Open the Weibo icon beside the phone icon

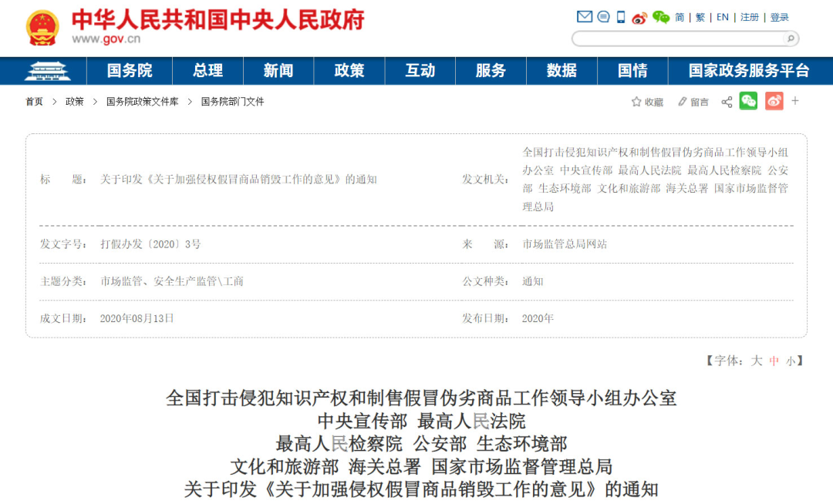pos(639,18)
